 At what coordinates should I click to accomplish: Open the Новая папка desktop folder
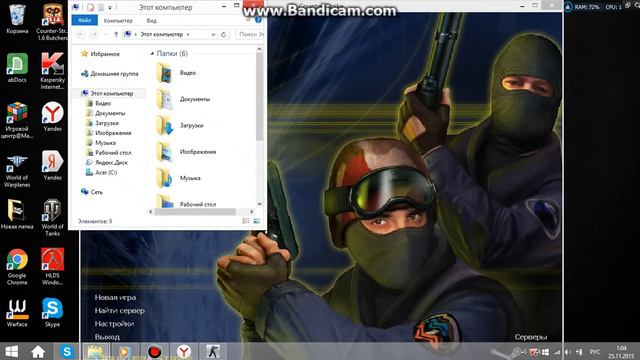[17, 214]
